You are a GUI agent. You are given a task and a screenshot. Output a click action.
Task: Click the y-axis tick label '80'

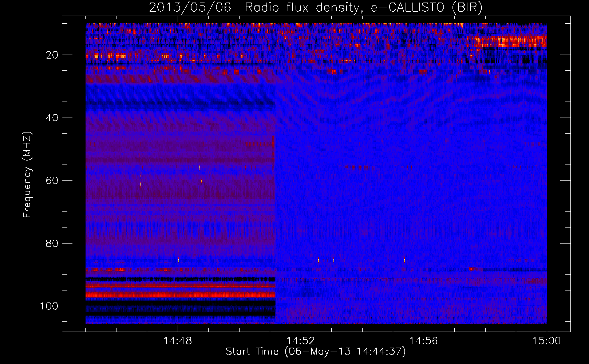[x=52, y=244]
